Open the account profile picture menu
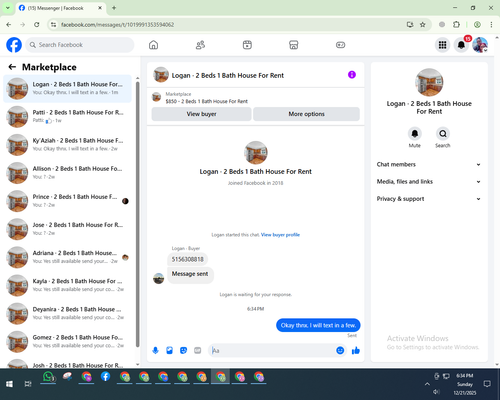Screen dimensions: 500x400 tap(480, 45)
